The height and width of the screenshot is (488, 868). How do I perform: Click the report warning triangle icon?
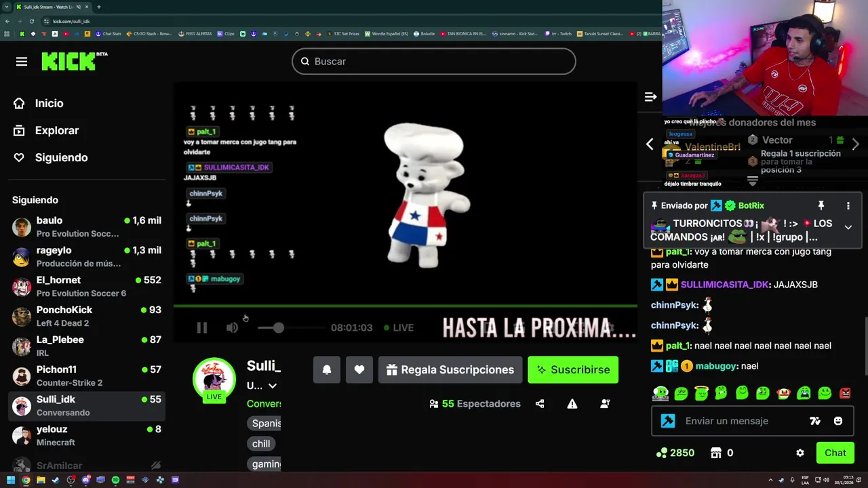(572, 404)
